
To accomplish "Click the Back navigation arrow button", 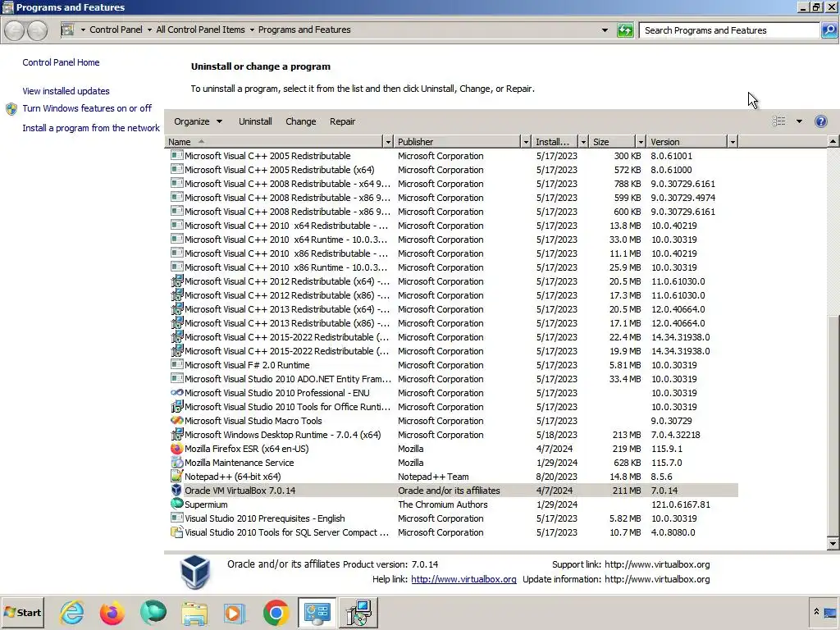I will (x=15, y=30).
